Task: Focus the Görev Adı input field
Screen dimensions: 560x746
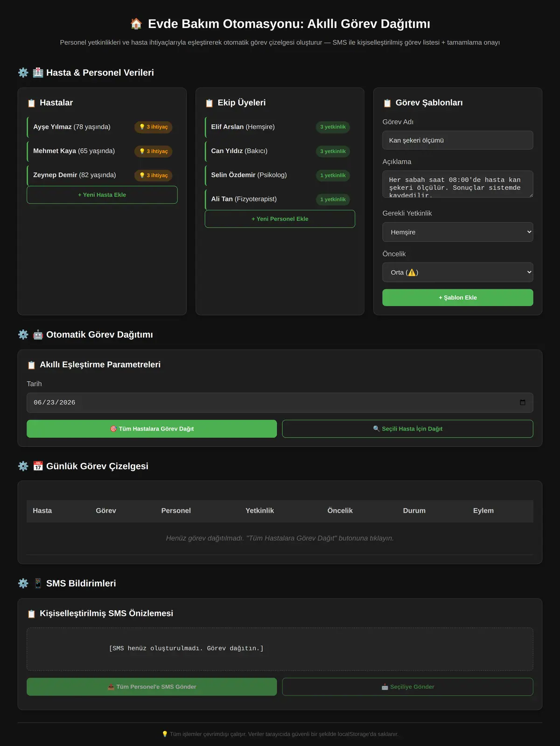Action: coord(458,140)
